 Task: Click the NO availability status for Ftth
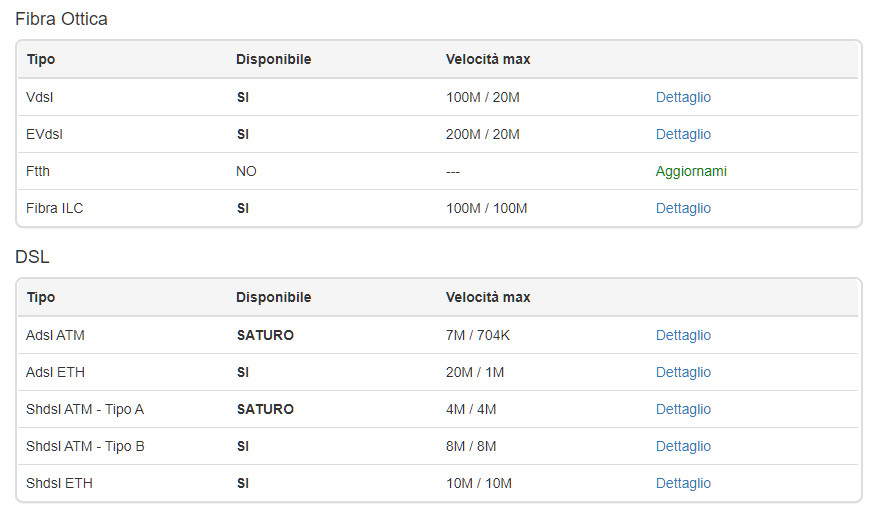click(x=246, y=171)
